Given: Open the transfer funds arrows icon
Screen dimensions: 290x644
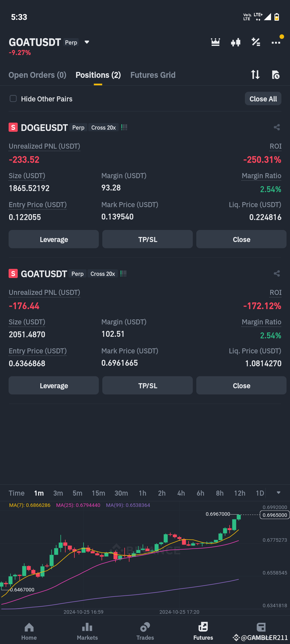Looking at the screenshot, I should point(255,75).
